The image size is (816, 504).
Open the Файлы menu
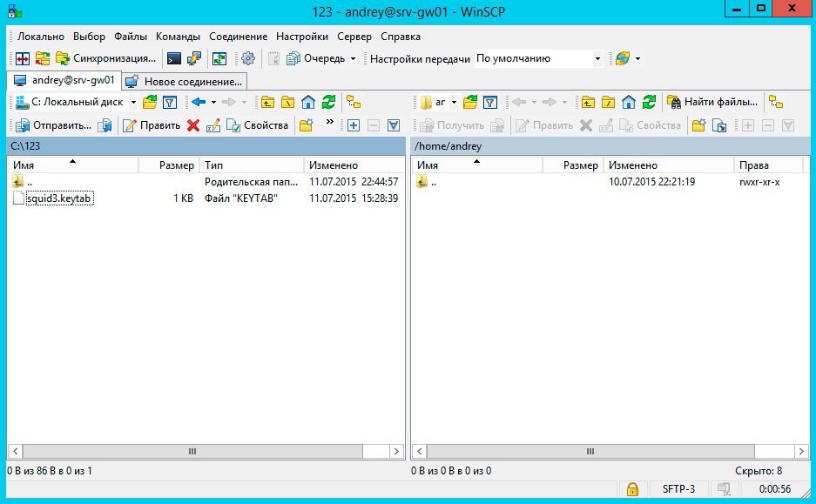click(131, 37)
